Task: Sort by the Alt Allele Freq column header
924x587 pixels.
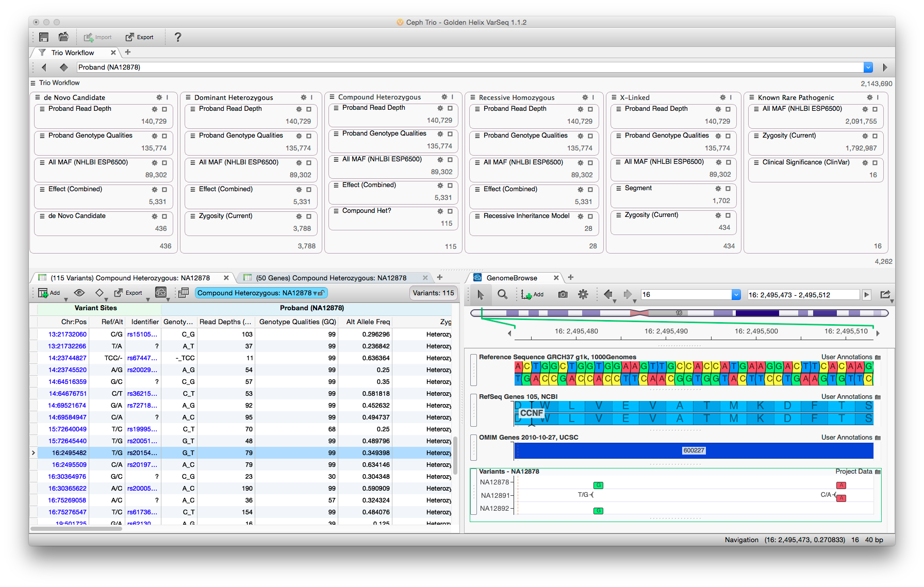Action: tap(368, 322)
